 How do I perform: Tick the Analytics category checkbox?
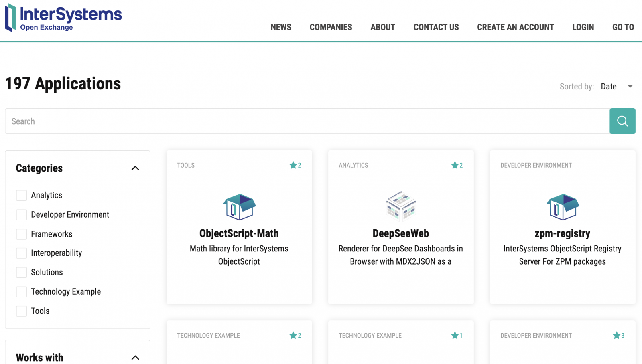[21, 195]
